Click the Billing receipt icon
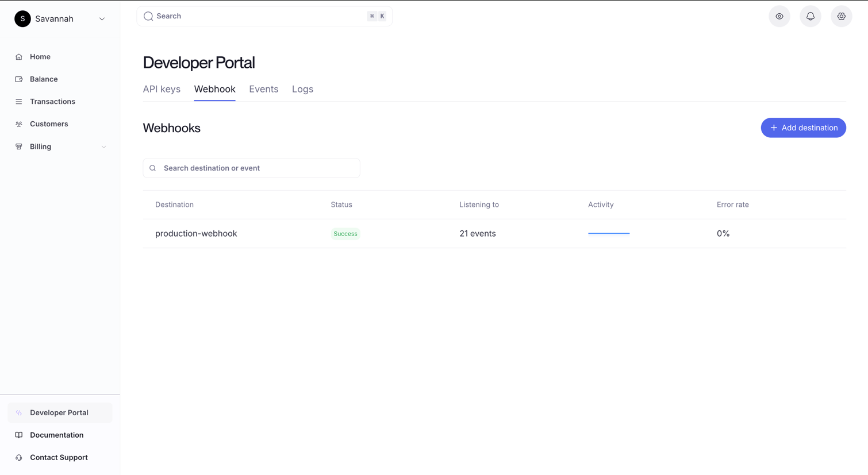The width and height of the screenshot is (868, 475). [19, 146]
